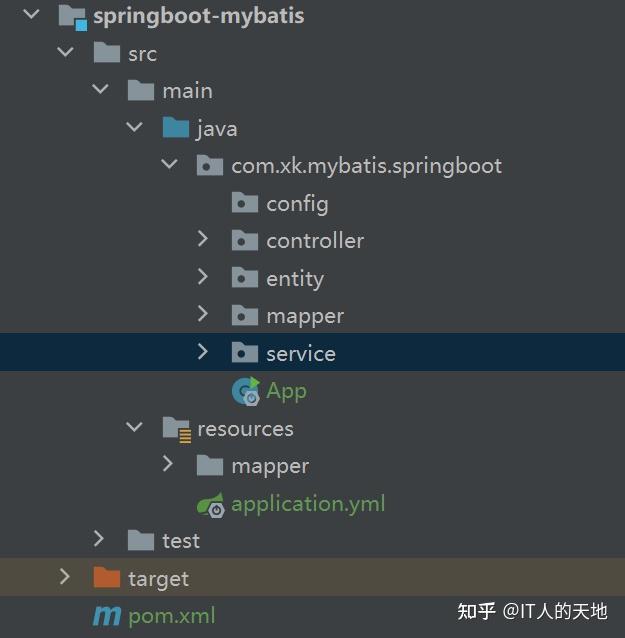Expand the service package arrow
625x638 pixels.
pos(202,352)
